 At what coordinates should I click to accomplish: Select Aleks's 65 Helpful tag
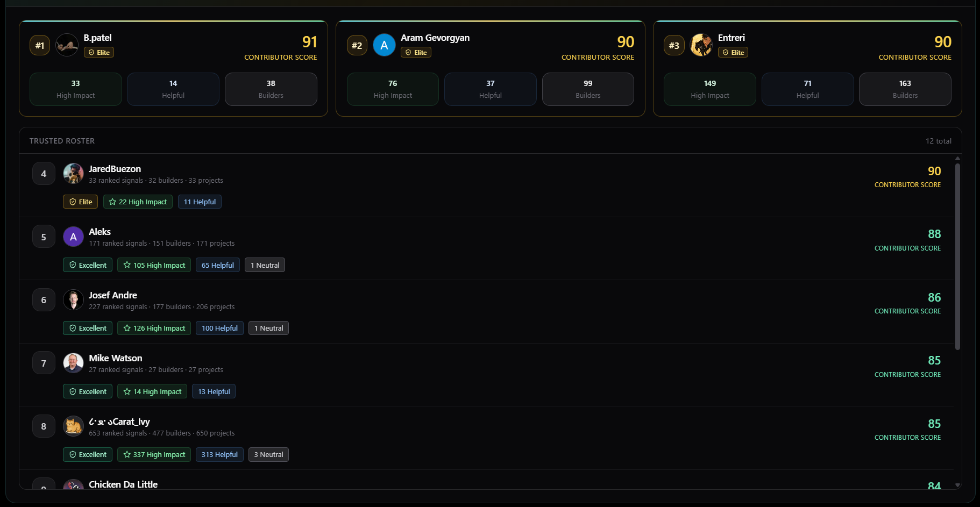[218, 265]
